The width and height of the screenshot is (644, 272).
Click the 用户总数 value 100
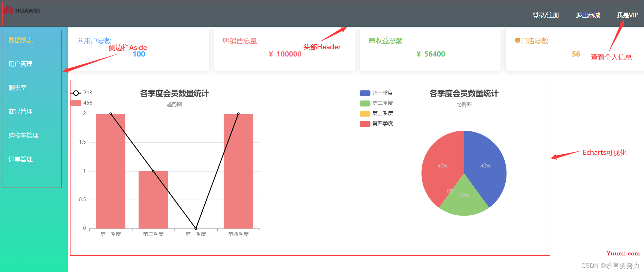(x=139, y=54)
